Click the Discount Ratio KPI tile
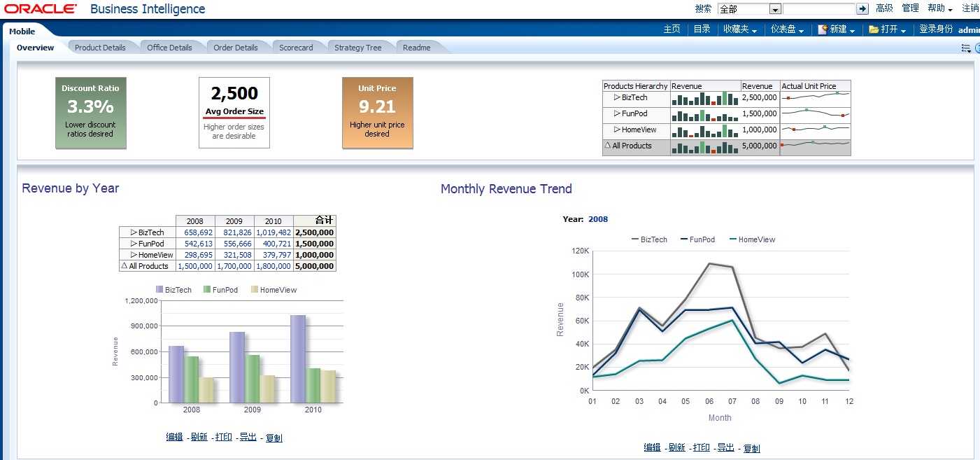The height and width of the screenshot is (460, 980). (91, 113)
